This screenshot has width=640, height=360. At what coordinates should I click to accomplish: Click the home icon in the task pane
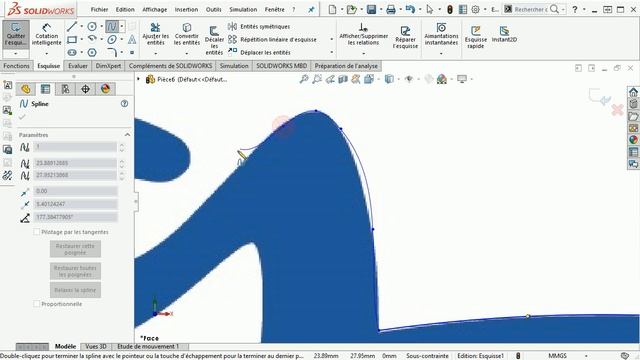(633, 92)
